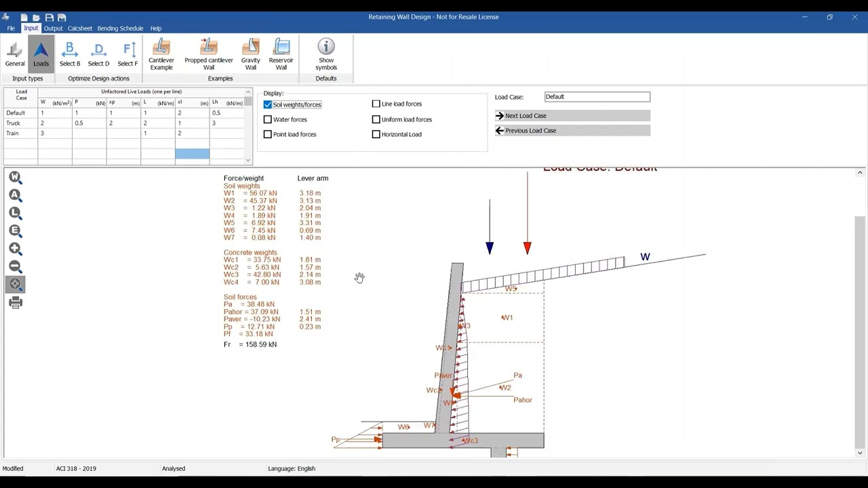Click the A magnifier zoom icon

pos(16,195)
